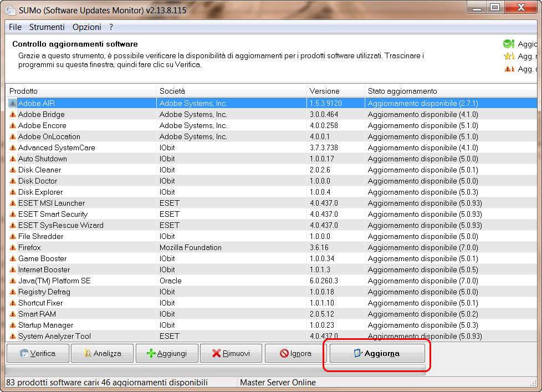Screen dimensions: 542x392
Task: Open the Opzioni menu
Action: (x=87, y=27)
